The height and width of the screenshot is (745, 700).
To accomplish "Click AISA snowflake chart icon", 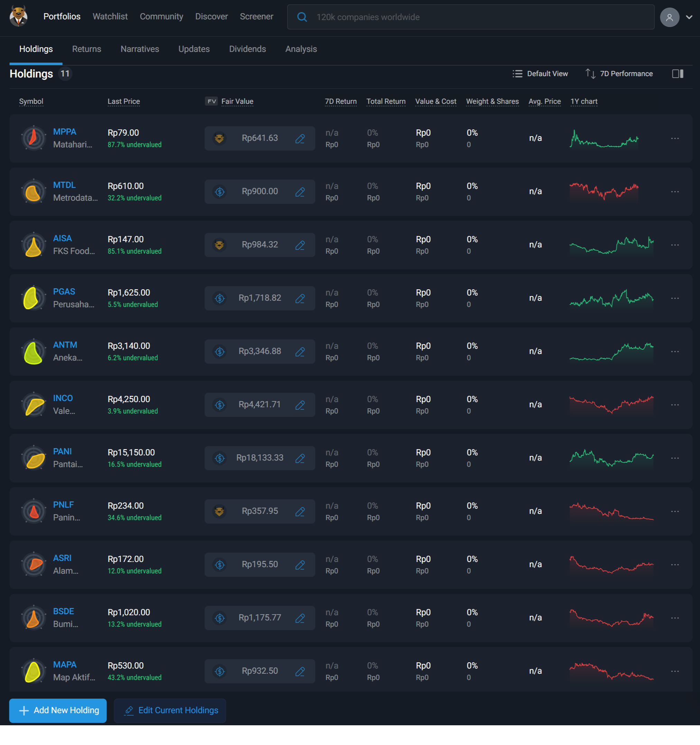I will [x=33, y=245].
